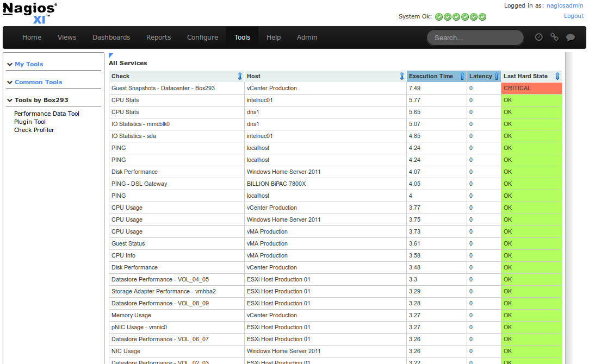Click the Host column header
The width and height of the screenshot is (589, 364).
point(325,76)
